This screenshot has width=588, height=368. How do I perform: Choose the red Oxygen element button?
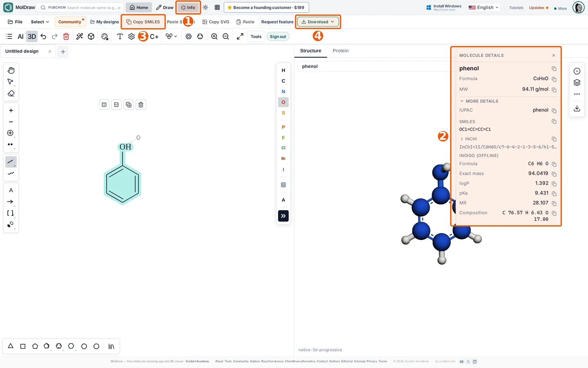click(x=283, y=102)
